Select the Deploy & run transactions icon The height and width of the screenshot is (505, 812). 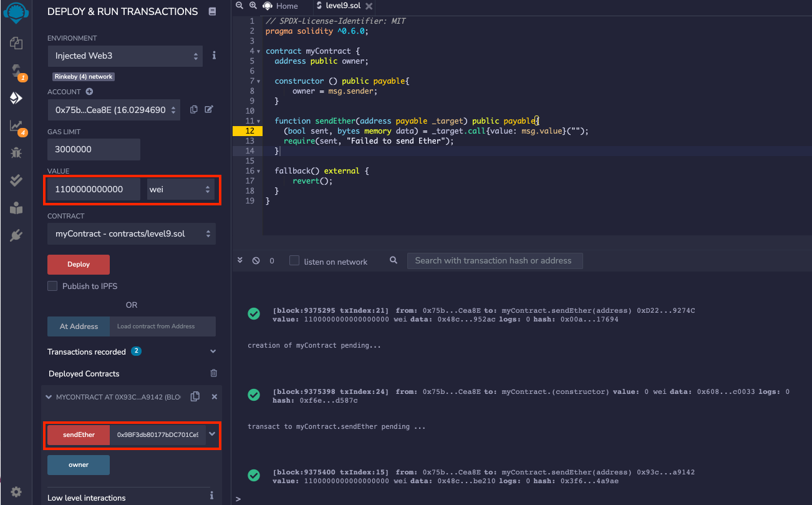click(16, 98)
